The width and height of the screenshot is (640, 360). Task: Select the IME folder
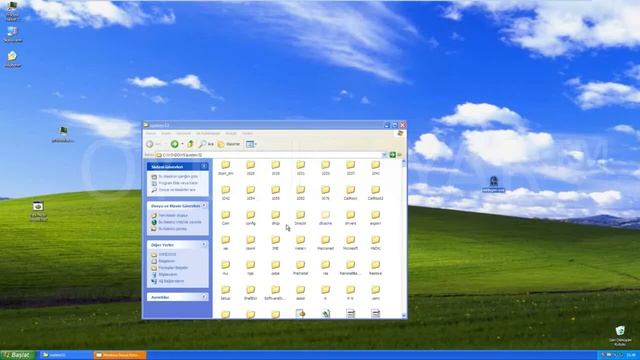276,242
